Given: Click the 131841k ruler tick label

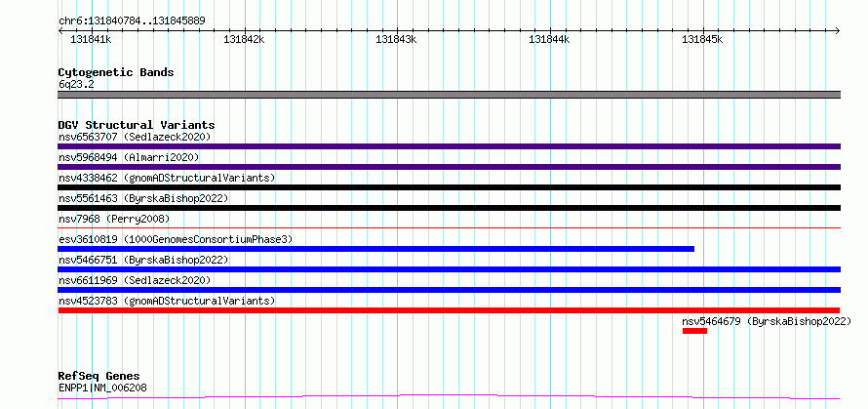Looking at the screenshot, I should click(x=91, y=40).
